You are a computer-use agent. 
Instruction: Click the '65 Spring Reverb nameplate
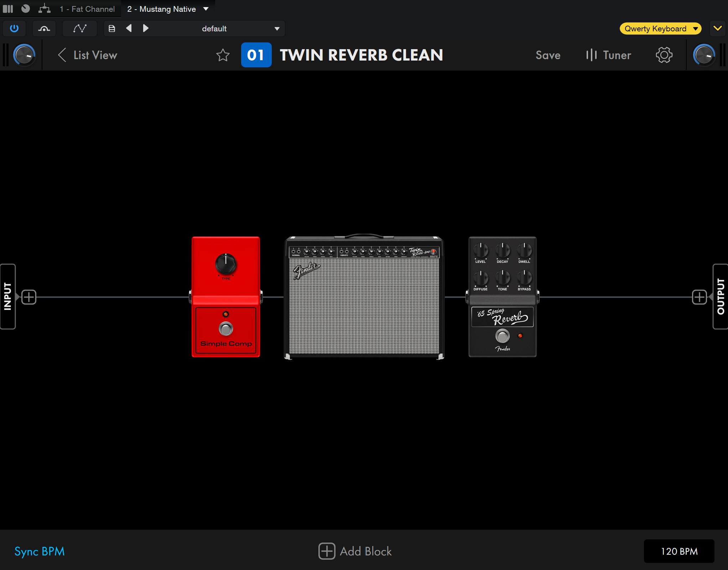coord(503,317)
